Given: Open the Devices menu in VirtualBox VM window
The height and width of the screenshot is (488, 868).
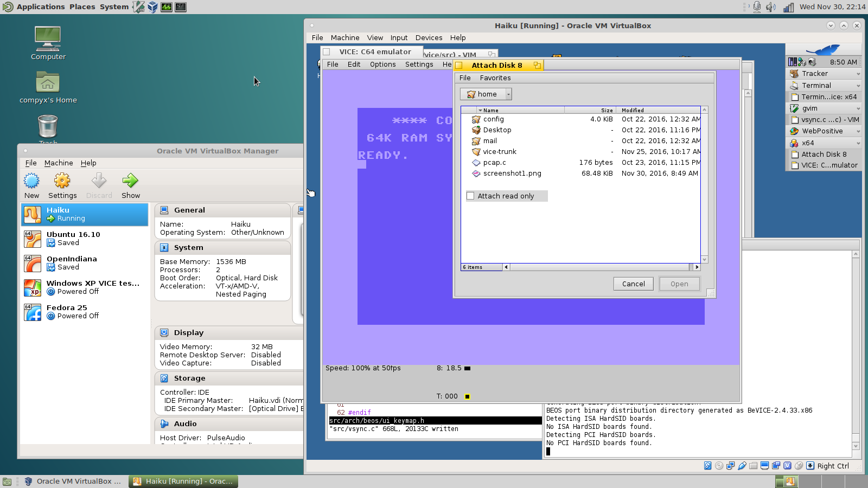Looking at the screenshot, I should point(429,37).
